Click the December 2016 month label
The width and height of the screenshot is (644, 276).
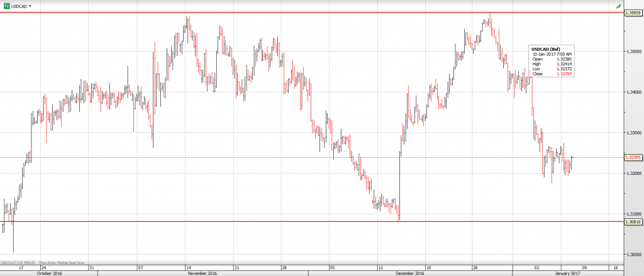(410, 273)
